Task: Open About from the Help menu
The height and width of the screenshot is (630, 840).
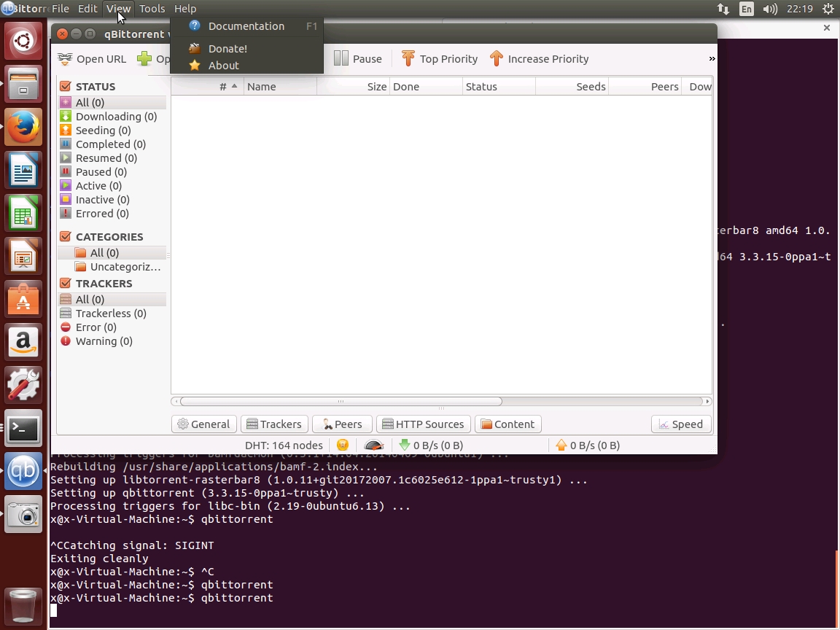Action: [246, 66]
